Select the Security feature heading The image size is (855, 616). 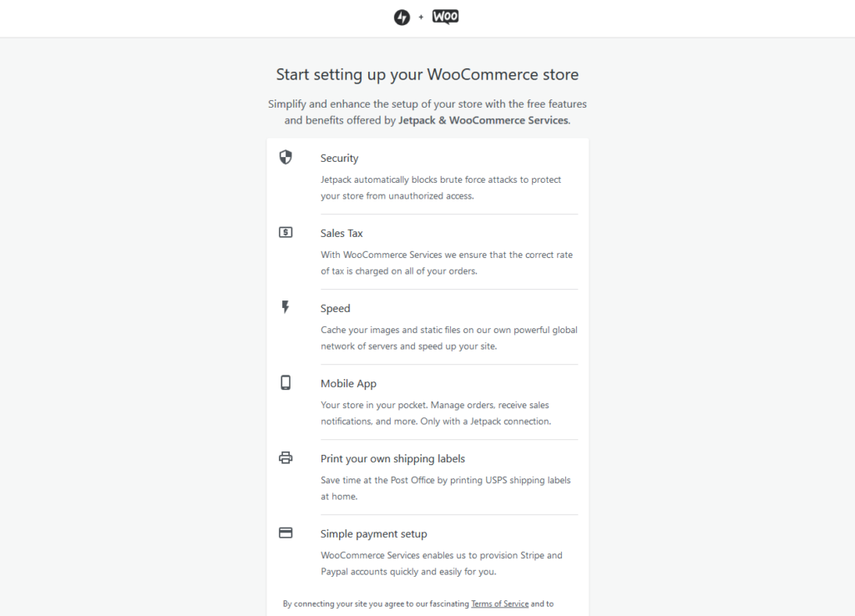[x=339, y=159]
